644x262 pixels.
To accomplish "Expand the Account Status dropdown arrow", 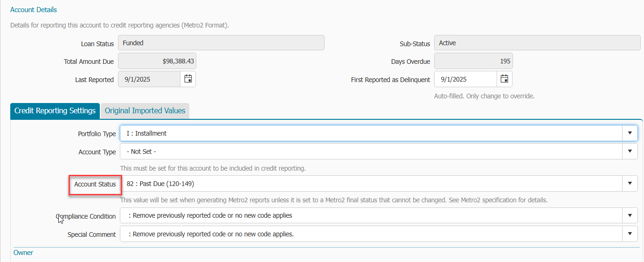I will [630, 184].
